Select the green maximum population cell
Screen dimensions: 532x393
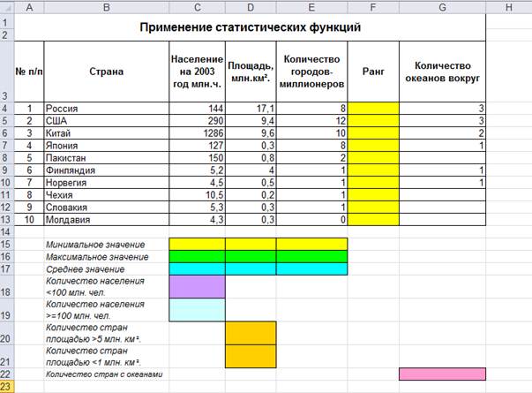point(197,256)
